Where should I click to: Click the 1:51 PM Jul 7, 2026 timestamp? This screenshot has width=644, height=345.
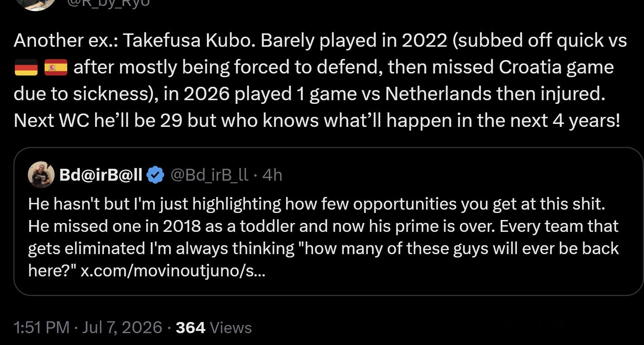tap(88, 327)
